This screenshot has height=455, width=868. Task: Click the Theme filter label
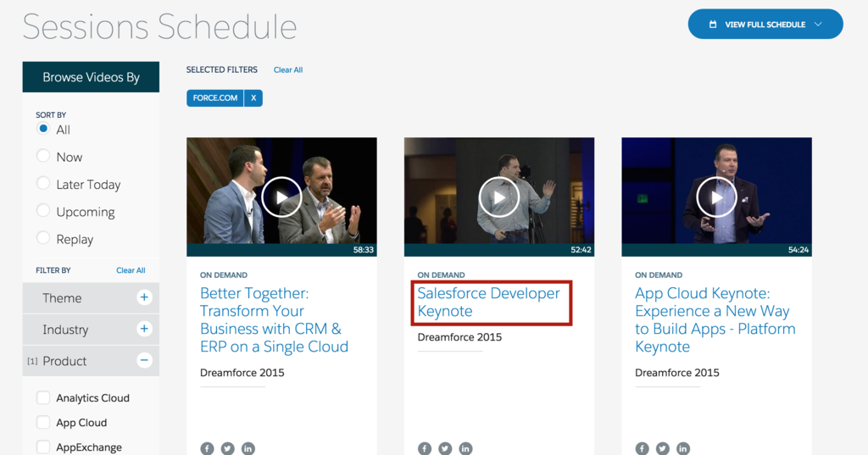62,297
